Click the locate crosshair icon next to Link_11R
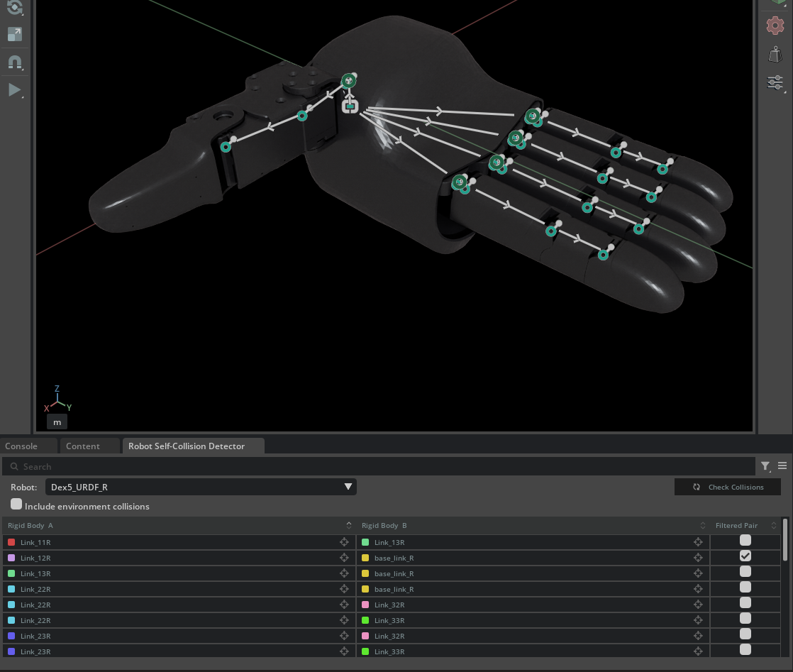793x672 pixels. point(344,541)
